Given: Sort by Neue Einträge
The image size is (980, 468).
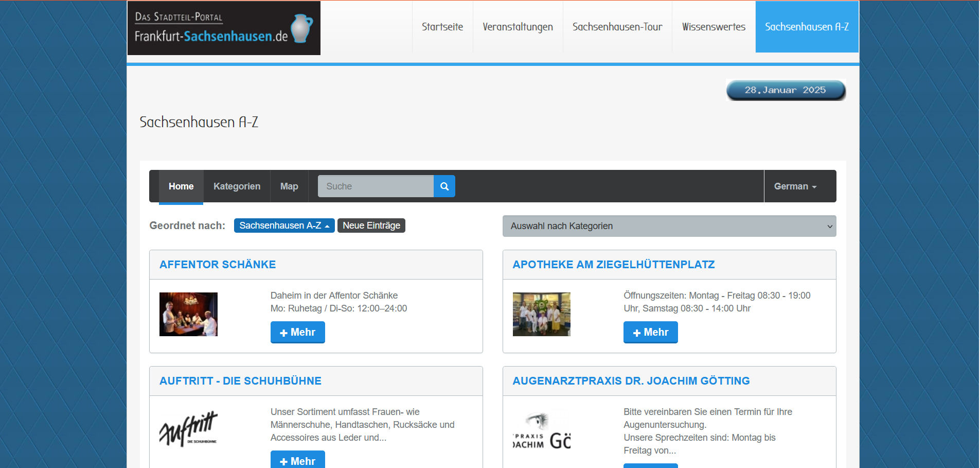Looking at the screenshot, I should point(371,226).
